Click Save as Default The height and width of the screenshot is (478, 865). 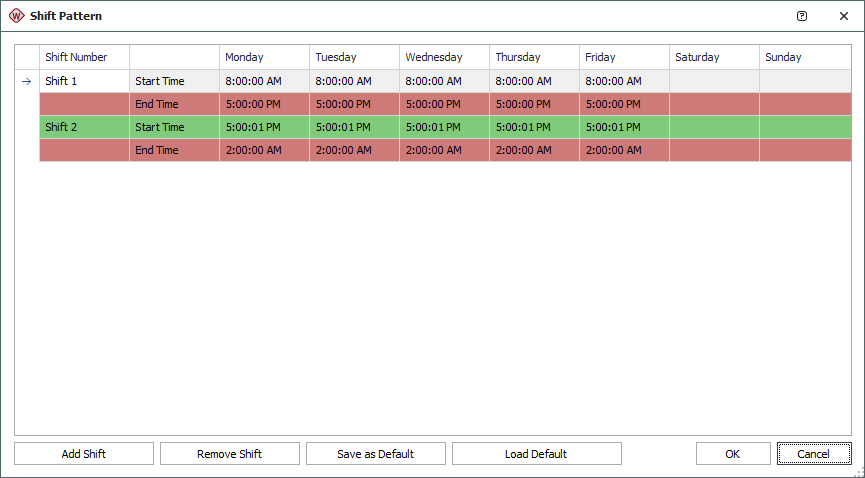tap(375, 454)
